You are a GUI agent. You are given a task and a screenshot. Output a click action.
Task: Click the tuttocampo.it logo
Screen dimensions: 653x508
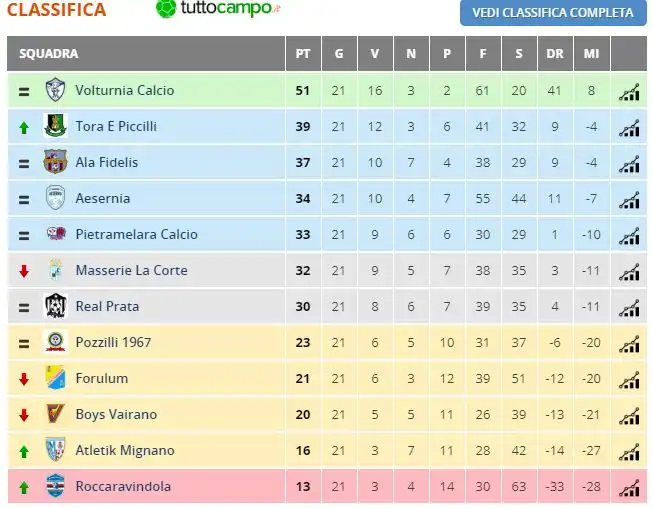tap(218, 8)
